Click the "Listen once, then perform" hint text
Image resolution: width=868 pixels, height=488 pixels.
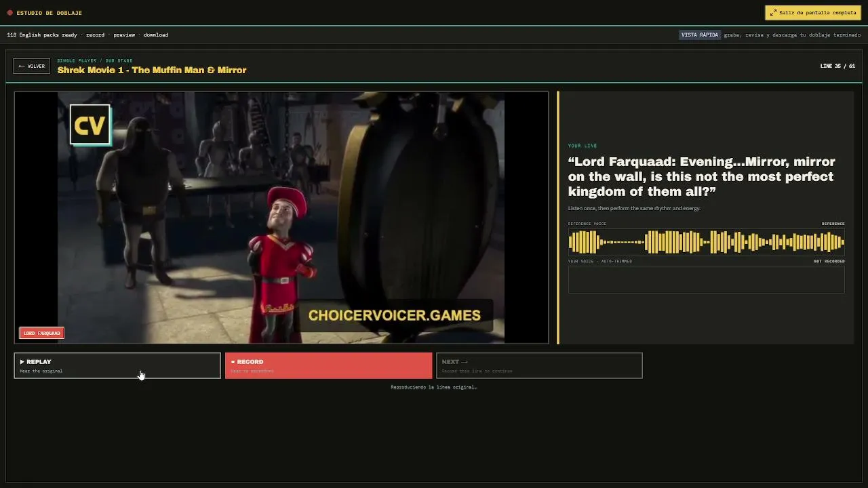(634, 208)
